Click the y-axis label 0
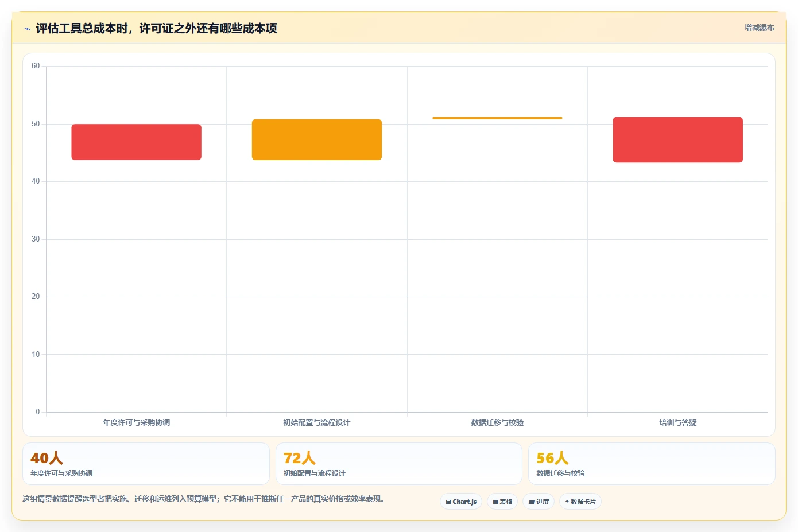The image size is (798, 532). click(x=38, y=412)
